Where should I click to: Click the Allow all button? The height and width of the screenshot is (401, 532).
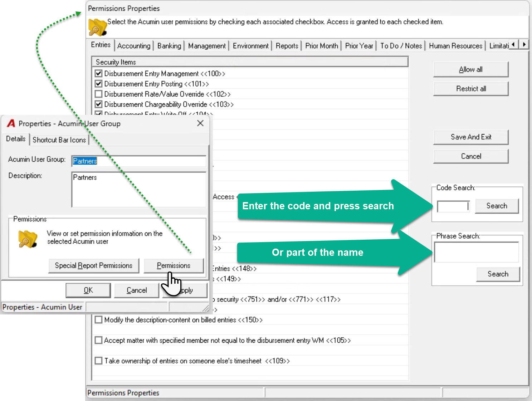coord(471,69)
